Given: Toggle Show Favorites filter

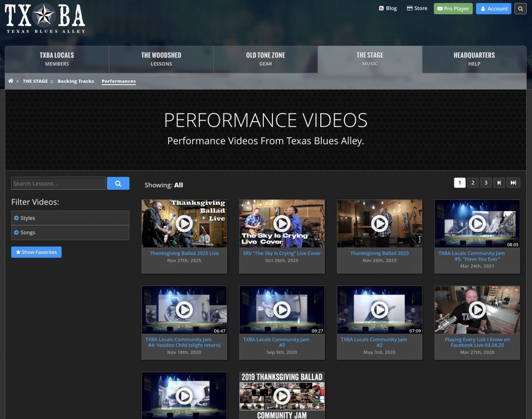Looking at the screenshot, I should 36,252.
